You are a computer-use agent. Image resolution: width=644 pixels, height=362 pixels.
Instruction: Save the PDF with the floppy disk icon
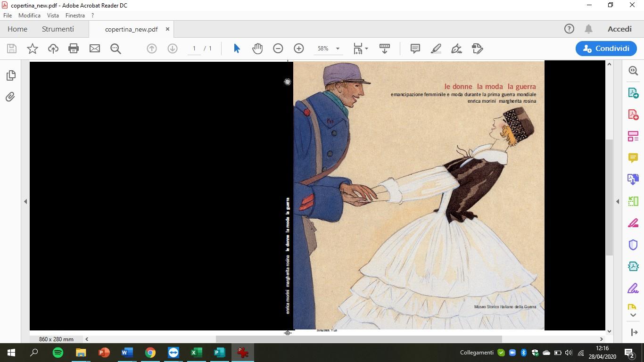coord(12,49)
